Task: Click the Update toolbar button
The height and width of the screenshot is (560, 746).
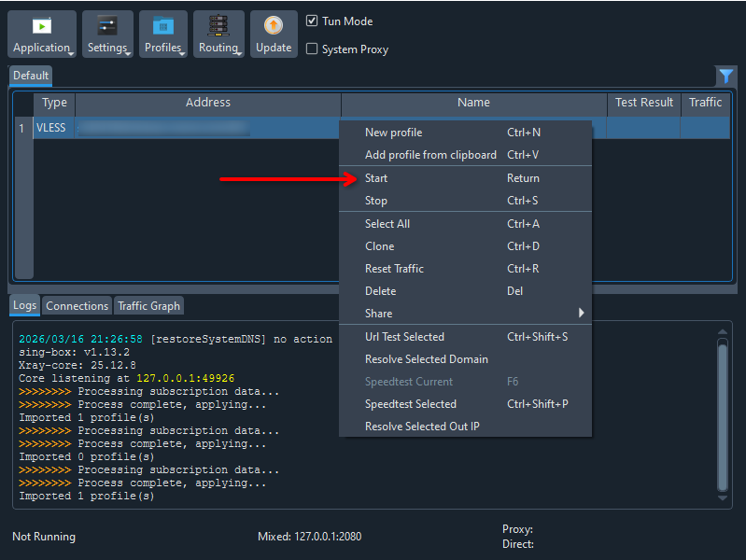Action: point(274,35)
